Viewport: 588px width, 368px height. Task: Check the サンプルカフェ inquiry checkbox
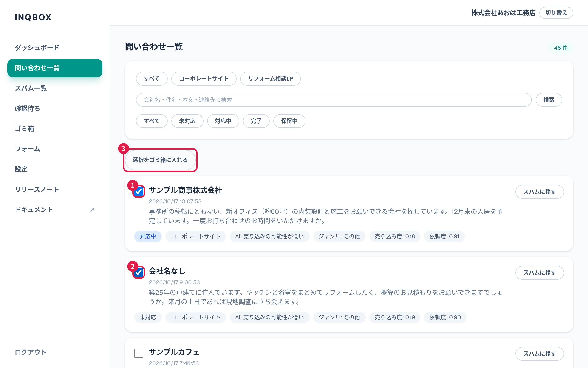pyautogui.click(x=139, y=353)
